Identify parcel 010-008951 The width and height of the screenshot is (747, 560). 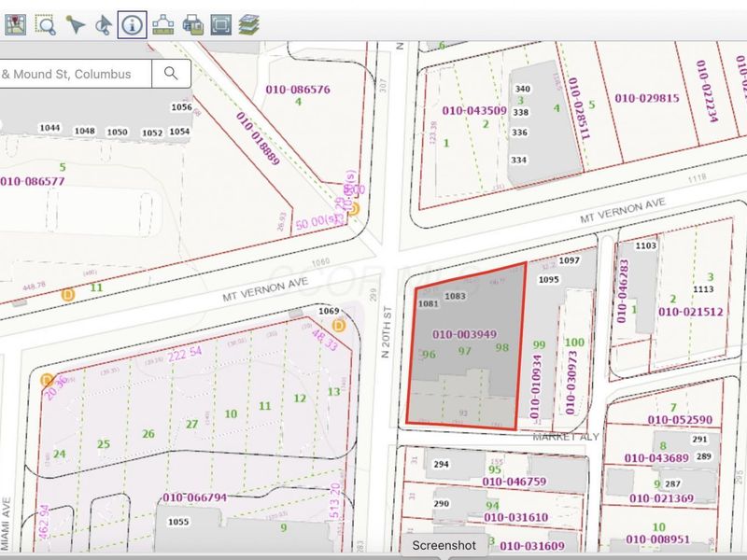657,539
